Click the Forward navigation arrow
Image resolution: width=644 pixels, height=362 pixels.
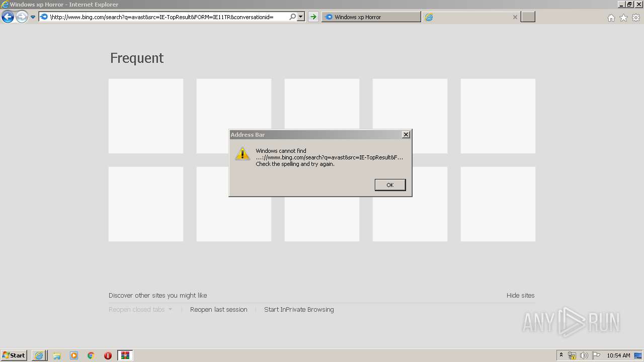(21, 17)
